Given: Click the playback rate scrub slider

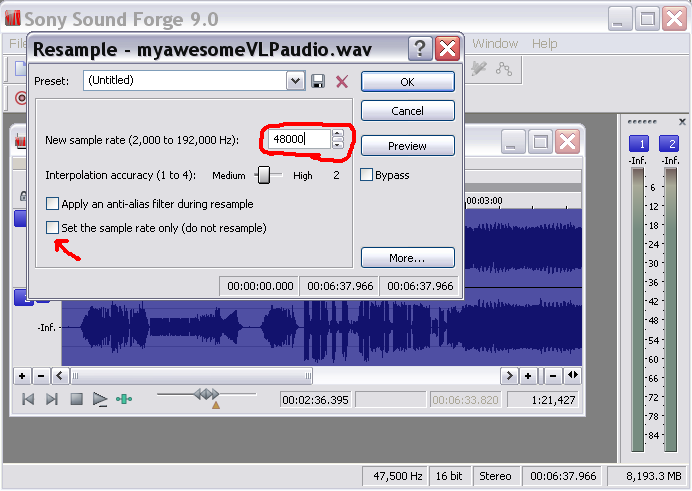Looking at the screenshot, I should pos(207,394).
